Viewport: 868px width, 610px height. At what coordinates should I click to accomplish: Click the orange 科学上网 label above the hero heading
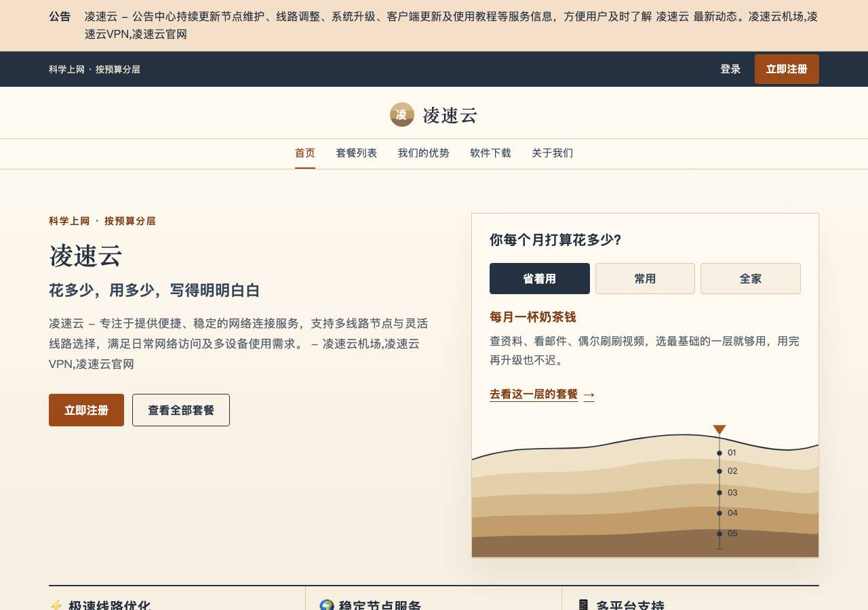(102, 221)
